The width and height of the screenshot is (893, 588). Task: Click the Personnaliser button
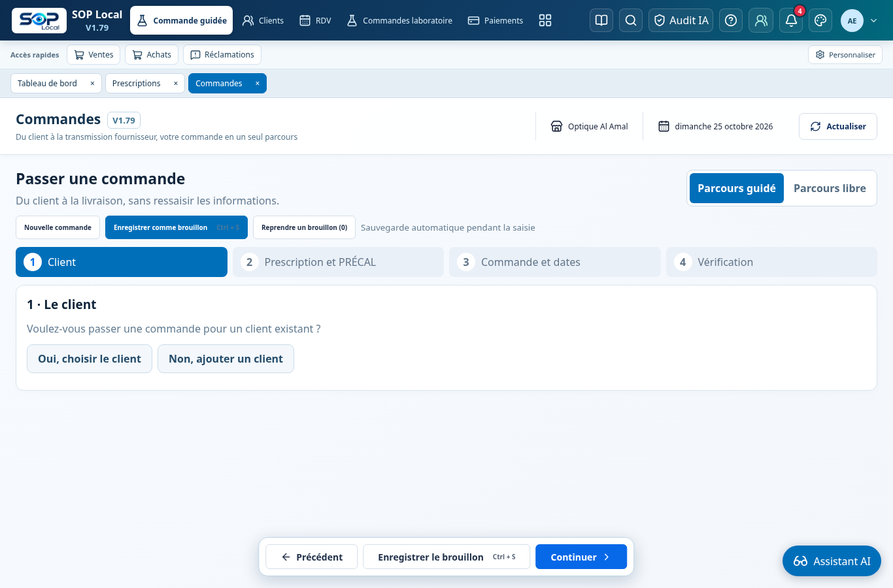coord(845,55)
